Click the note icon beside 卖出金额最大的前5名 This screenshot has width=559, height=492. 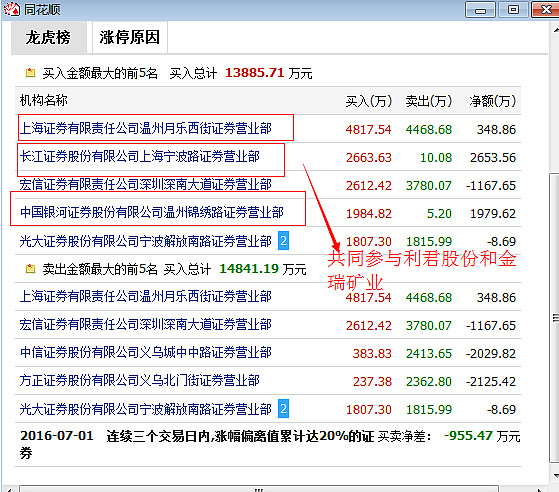point(30,268)
